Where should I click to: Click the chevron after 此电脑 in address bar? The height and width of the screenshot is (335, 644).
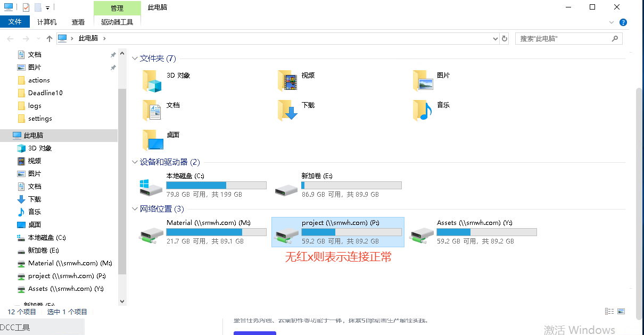click(104, 38)
